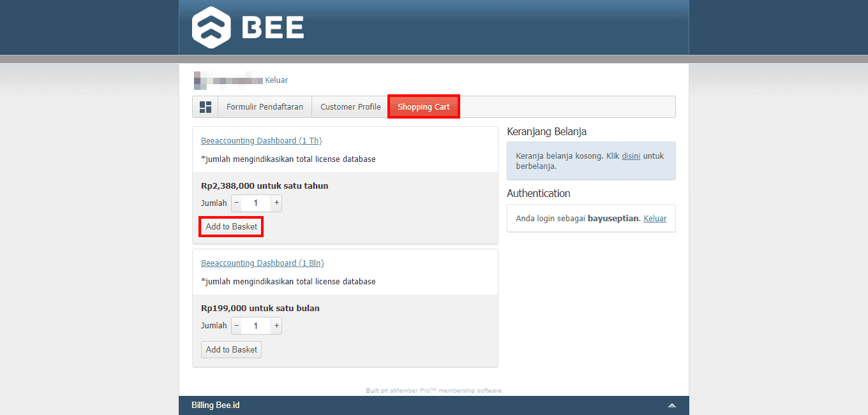Open the Formulir Pendaftaran tab
The height and width of the screenshot is (415, 868).
point(264,107)
